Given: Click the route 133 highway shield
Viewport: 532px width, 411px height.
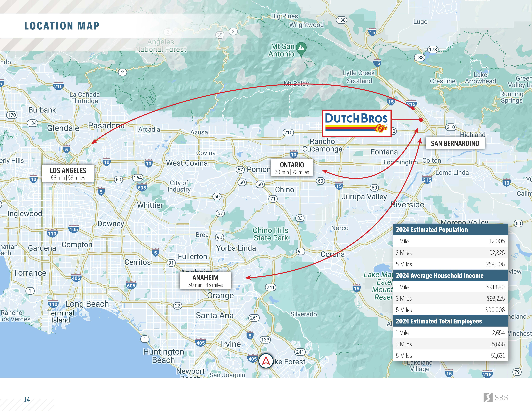Looking at the screenshot, I should (265, 339).
